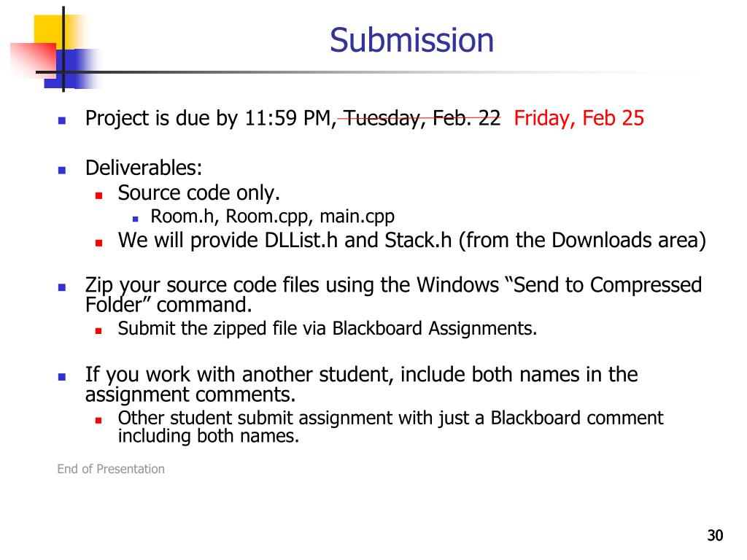Click the Room.h, Room.cpp, main.cpp line
Viewport: 747px width, 560px height.
273,217
